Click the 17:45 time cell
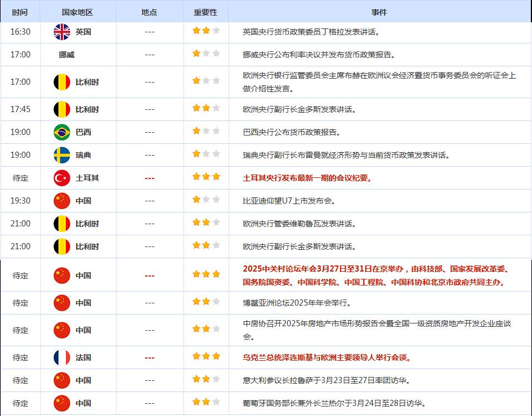The image size is (532, 416). (x=21, y=109)
